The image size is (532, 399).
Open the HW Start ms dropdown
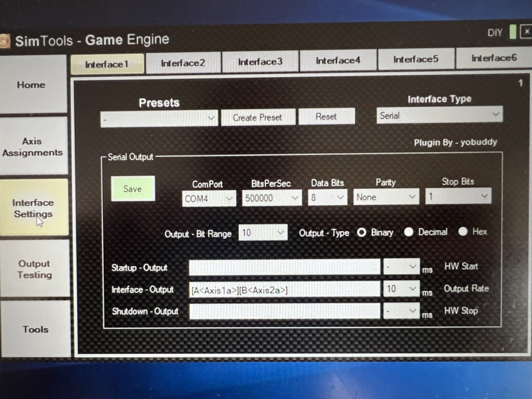tap(401, 266)
